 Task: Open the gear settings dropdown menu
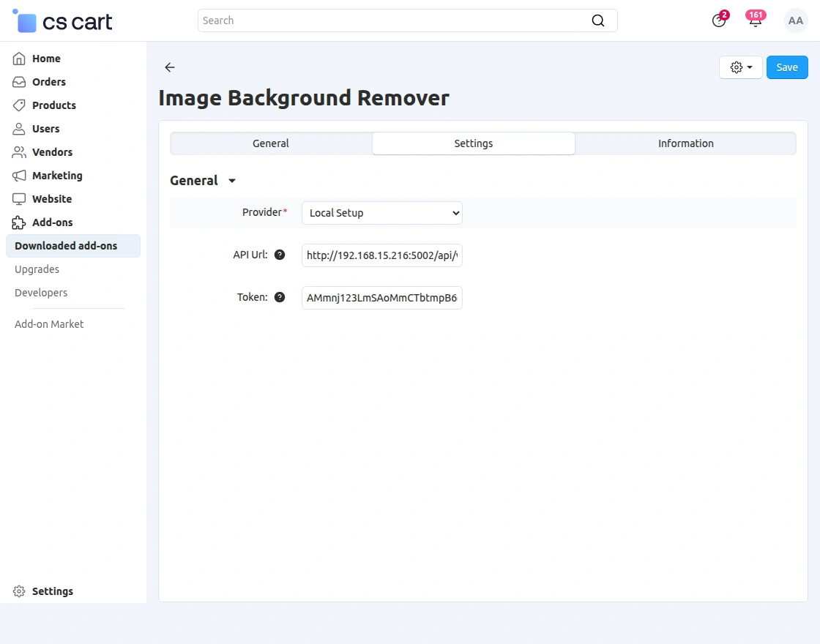(741, 67)
